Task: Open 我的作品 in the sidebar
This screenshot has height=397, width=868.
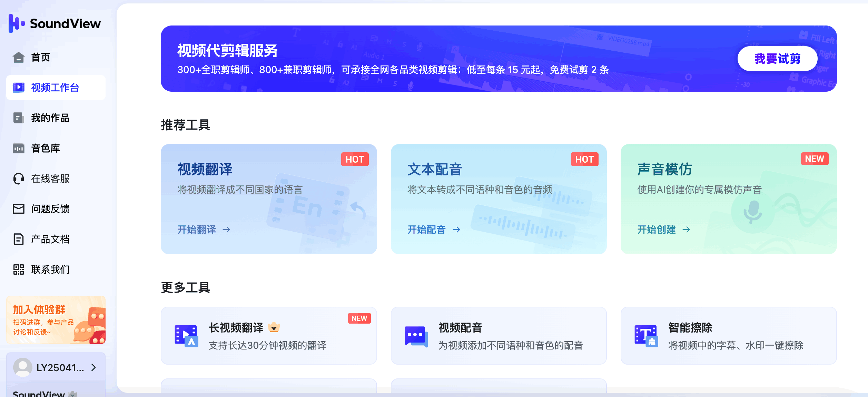Action: click(x=50, y=118)
